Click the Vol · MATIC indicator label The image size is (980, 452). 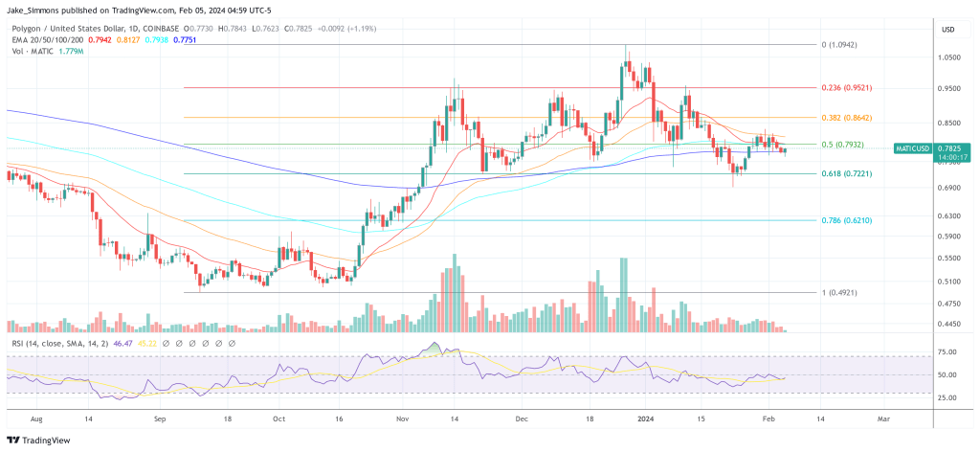[31, 51]
